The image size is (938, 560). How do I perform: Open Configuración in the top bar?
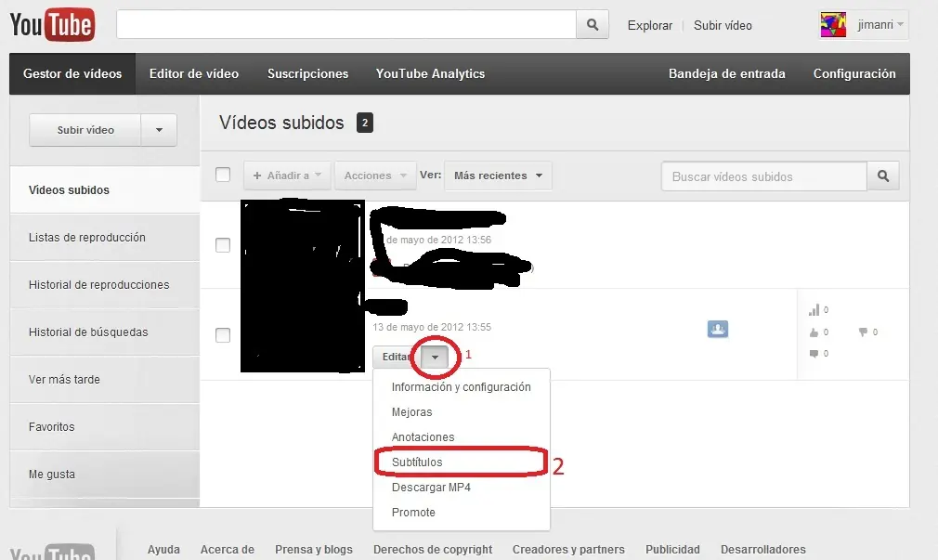(854, 73)
